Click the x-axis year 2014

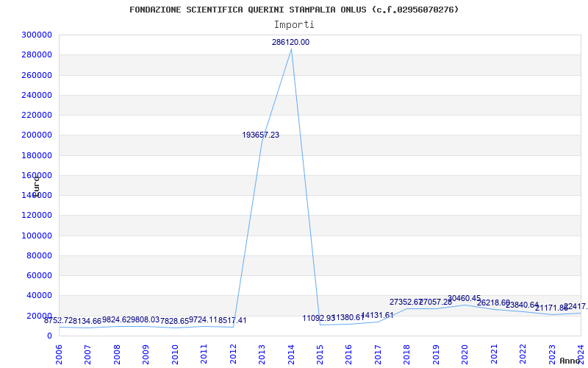pyautogui.click(x=290, y=354)
